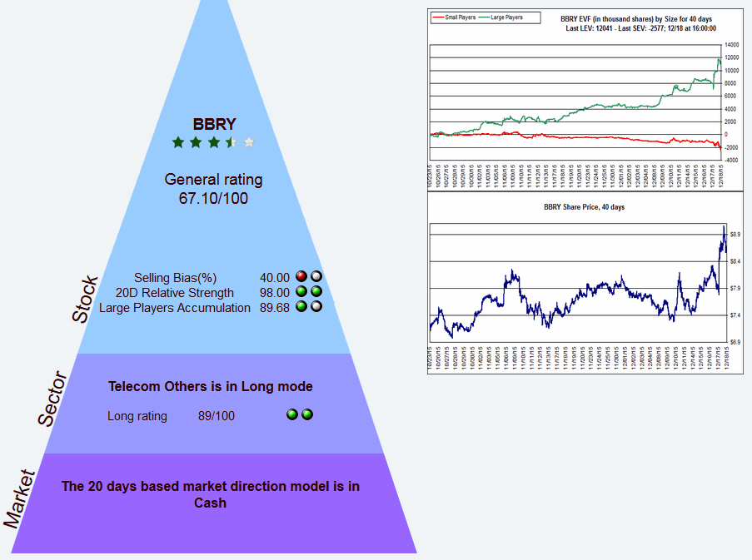The image size is (752, 560).
Task: Click the half-filled fourth rating star
Action: coord(232,142)
